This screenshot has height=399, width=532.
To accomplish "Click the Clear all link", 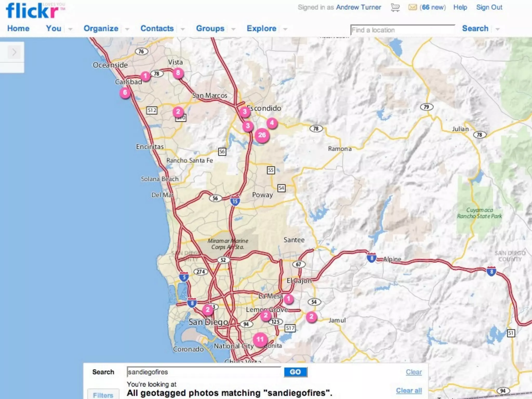I will pos(409,390).
